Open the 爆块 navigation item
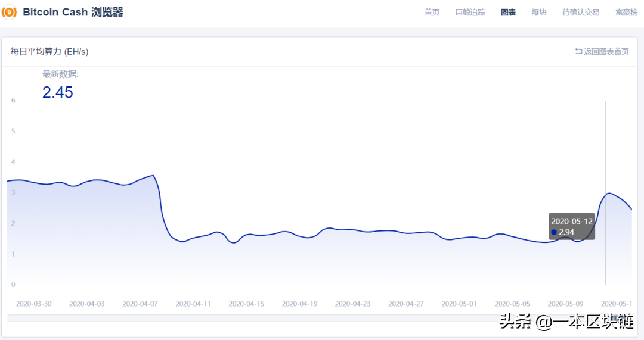Screen dimensions: 644x340 [539, 13]
